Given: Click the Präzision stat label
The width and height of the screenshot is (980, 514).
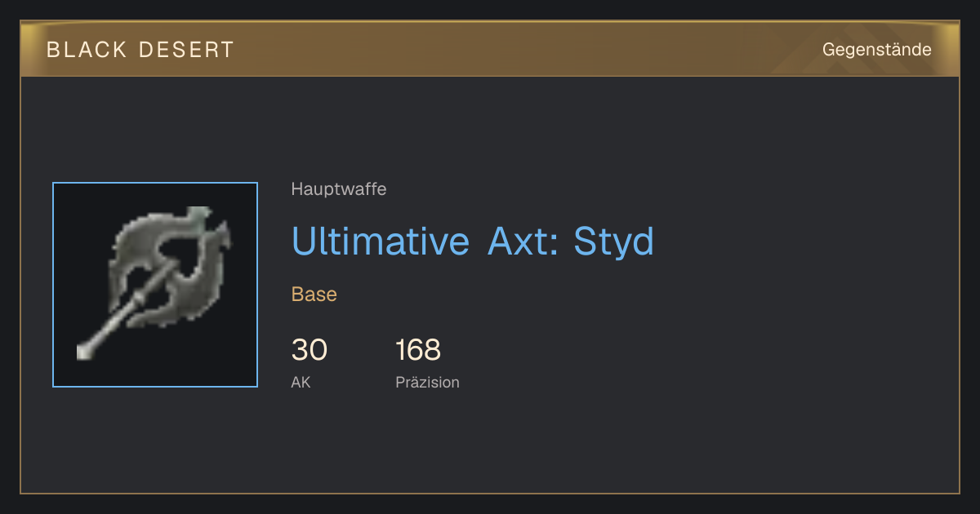Looking at the screenshot, I should (427, 382).
